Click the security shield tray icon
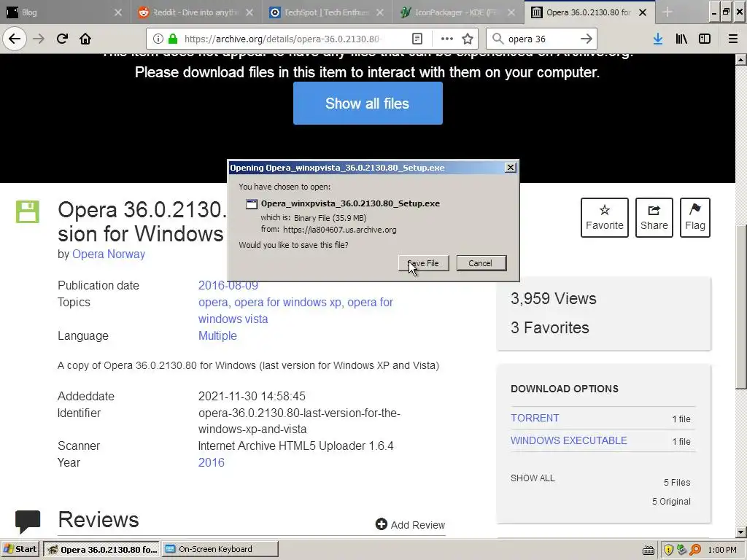 click(668, 550)
